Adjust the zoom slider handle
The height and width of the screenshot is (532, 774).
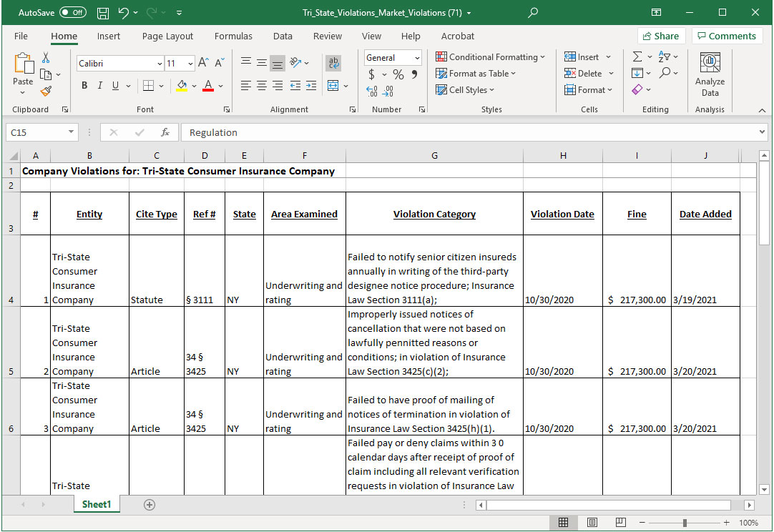[685, 523]
